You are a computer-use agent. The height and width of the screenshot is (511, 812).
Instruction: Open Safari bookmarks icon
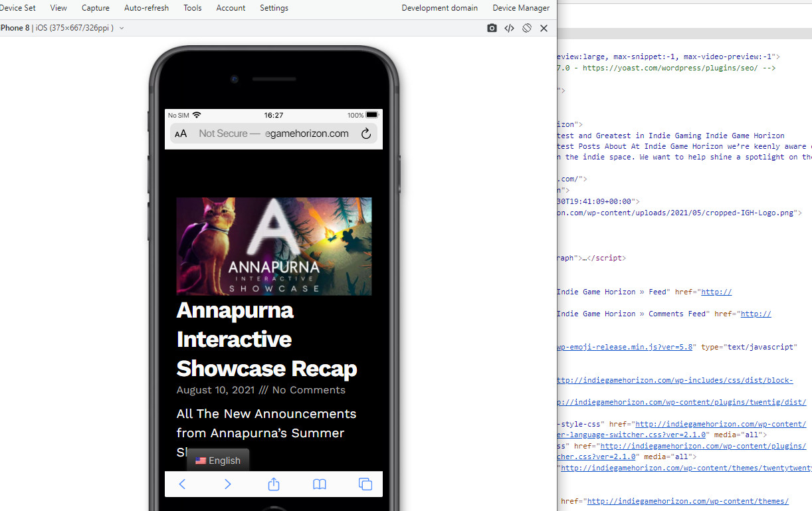tap(320, 484)
